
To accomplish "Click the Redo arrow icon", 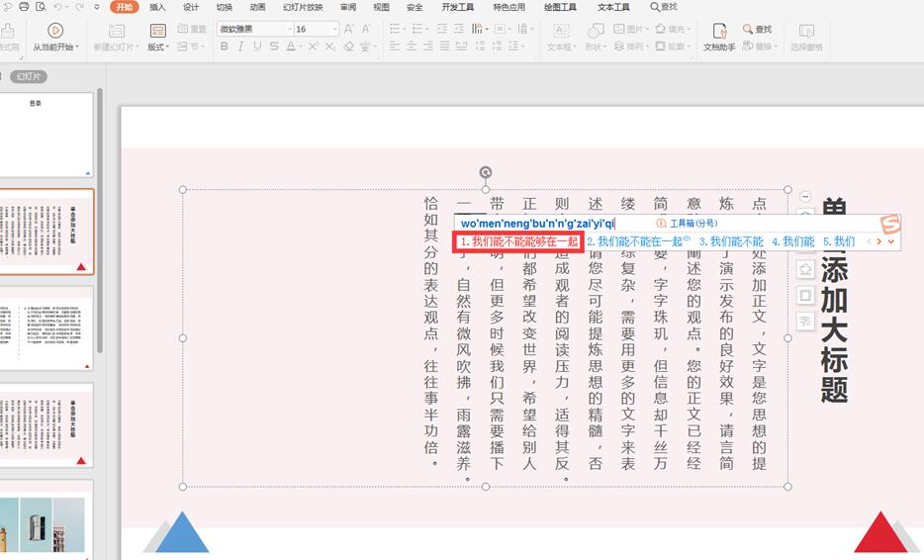I will pyautogui.click(x=79, y=7).
